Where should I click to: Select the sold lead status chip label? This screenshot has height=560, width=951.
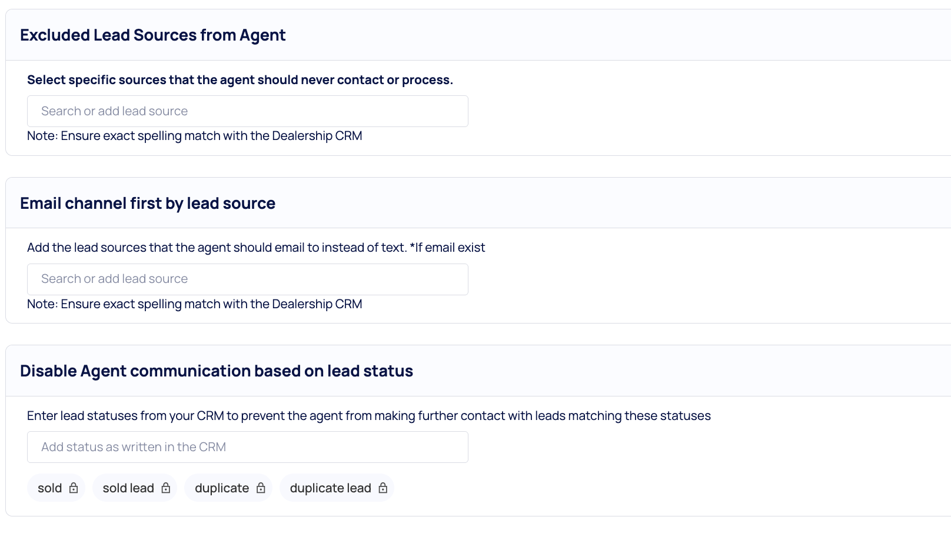tap(128, 488)
